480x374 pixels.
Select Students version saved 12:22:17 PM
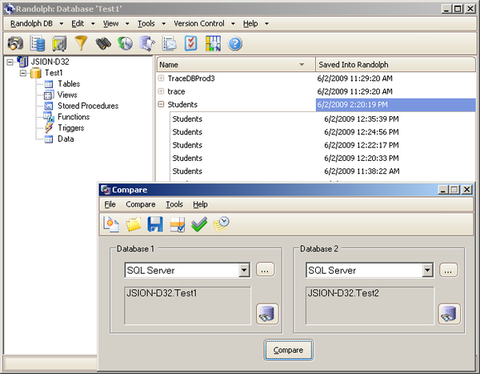coord(323,145)
